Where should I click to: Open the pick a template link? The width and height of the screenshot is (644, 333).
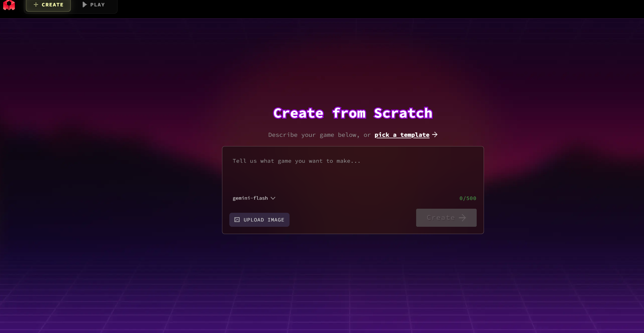(406, 135)
